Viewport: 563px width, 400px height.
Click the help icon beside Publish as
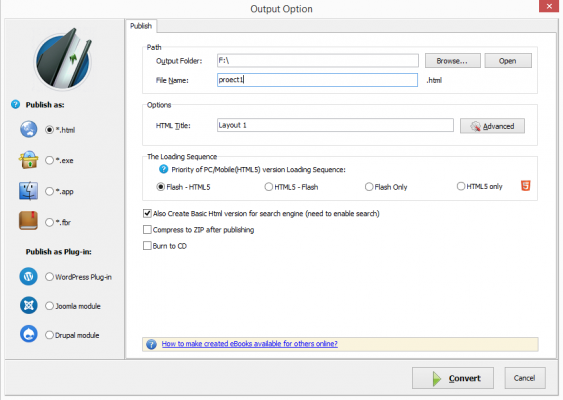(15, 104)
